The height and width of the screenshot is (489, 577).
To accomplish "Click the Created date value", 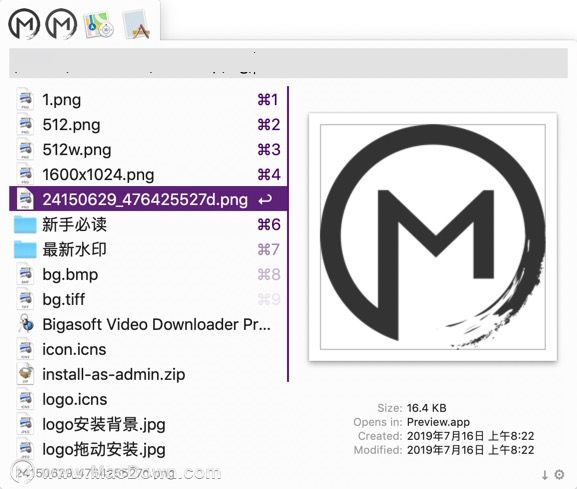I will click(x=470, y=436).
